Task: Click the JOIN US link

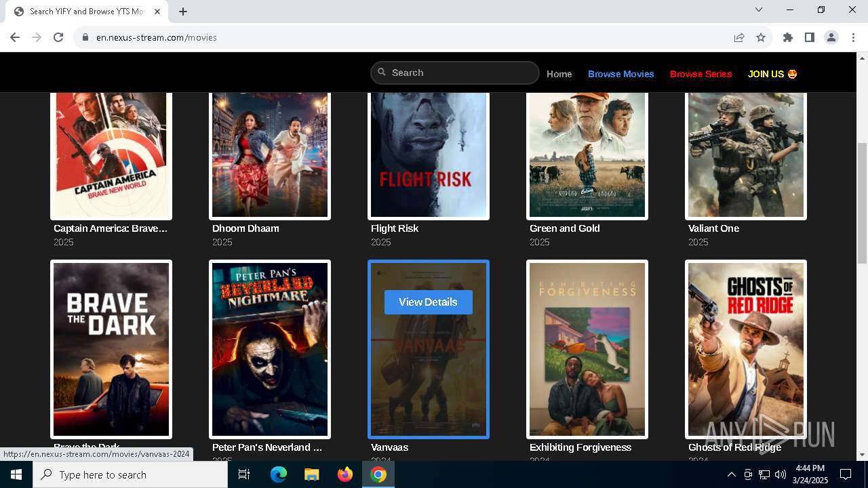Action: coord(772,74)
